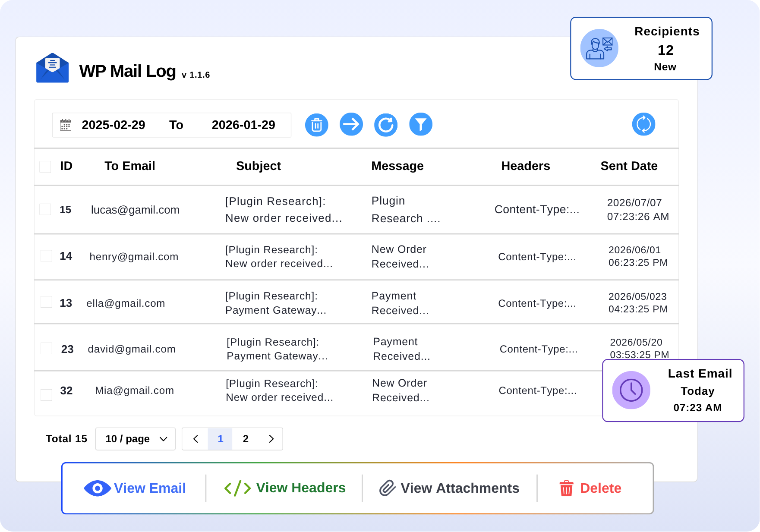Go to next page with right chevron
The width and height of the screenshot is (760, 532).
[271, 439]
